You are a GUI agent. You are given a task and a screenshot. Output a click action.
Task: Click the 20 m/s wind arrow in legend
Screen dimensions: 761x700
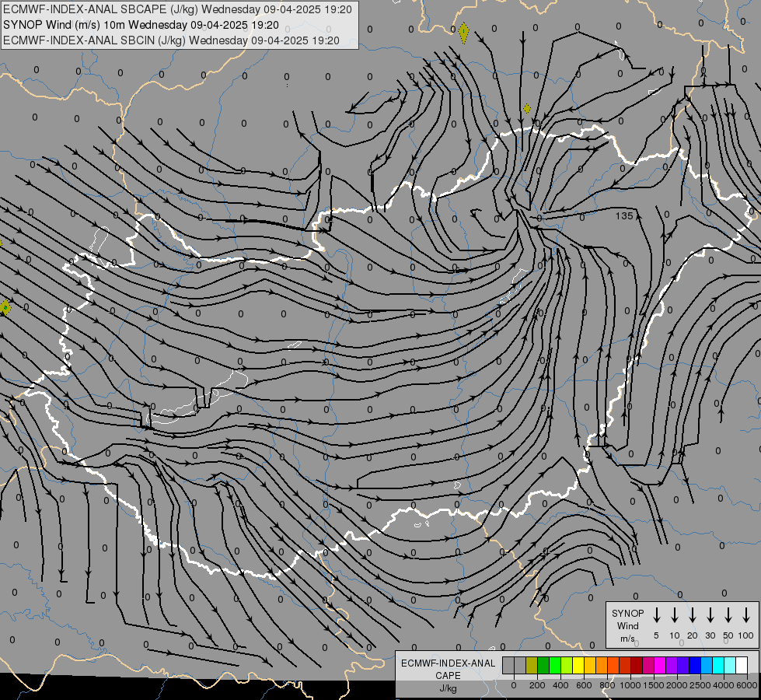[x=692, y=615]
